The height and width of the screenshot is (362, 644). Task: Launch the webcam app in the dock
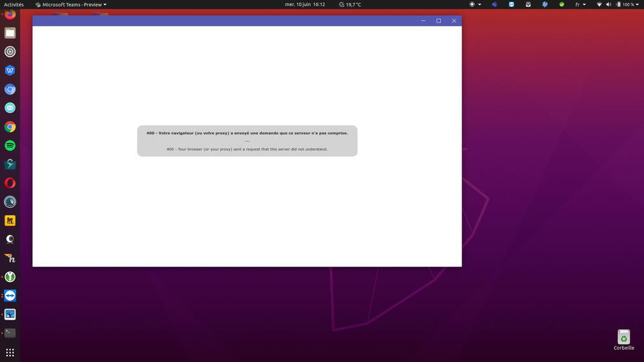(x=10, y=239)
